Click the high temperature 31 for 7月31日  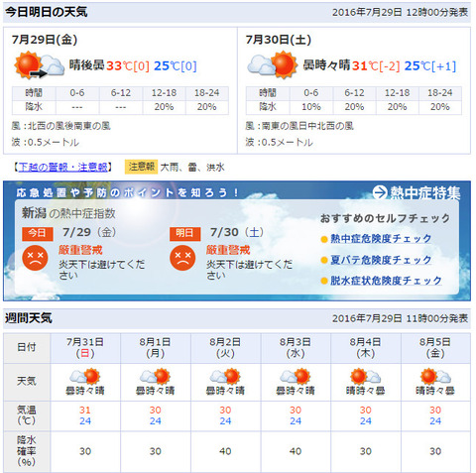coord(85,411)
